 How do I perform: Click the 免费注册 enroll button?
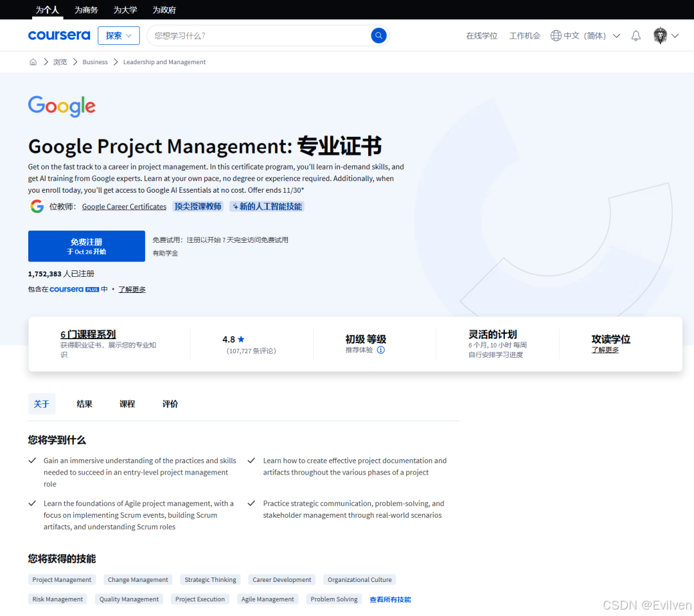86,246
